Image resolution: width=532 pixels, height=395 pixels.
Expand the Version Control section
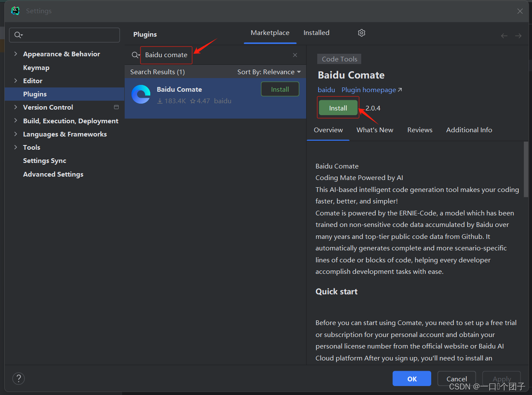16,107
